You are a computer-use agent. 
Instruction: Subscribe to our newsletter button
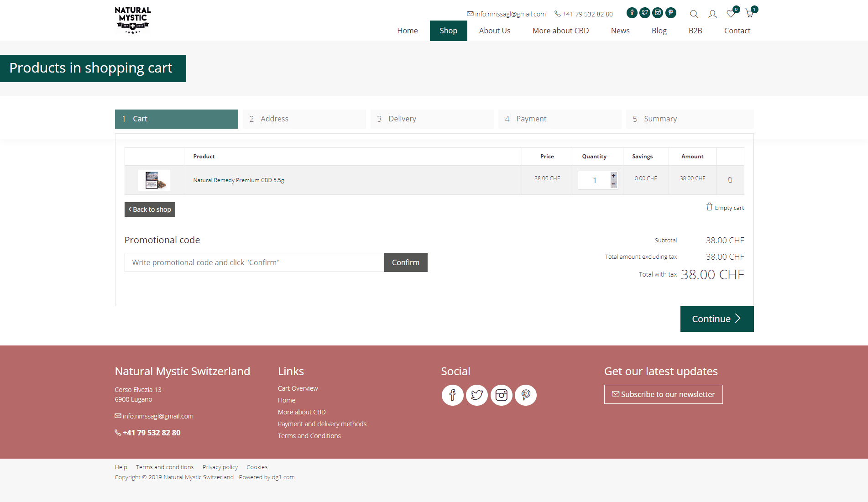click(x=664, y=394)
